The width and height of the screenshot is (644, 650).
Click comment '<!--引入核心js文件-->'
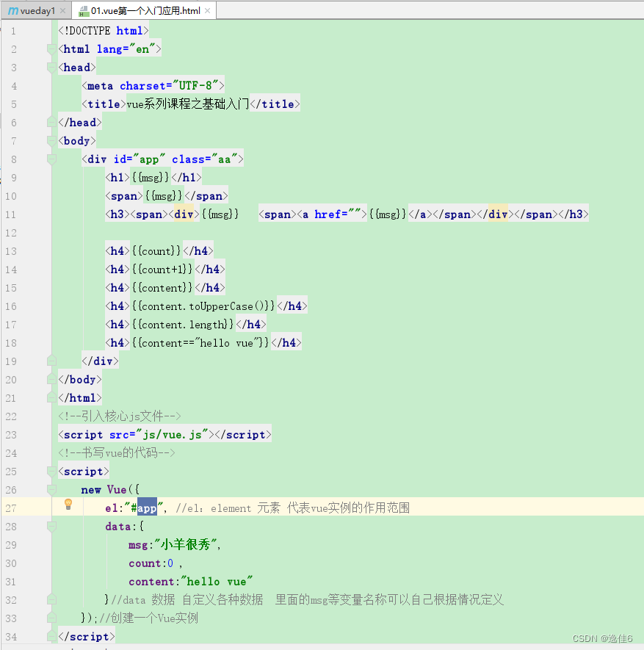[120, 416]
